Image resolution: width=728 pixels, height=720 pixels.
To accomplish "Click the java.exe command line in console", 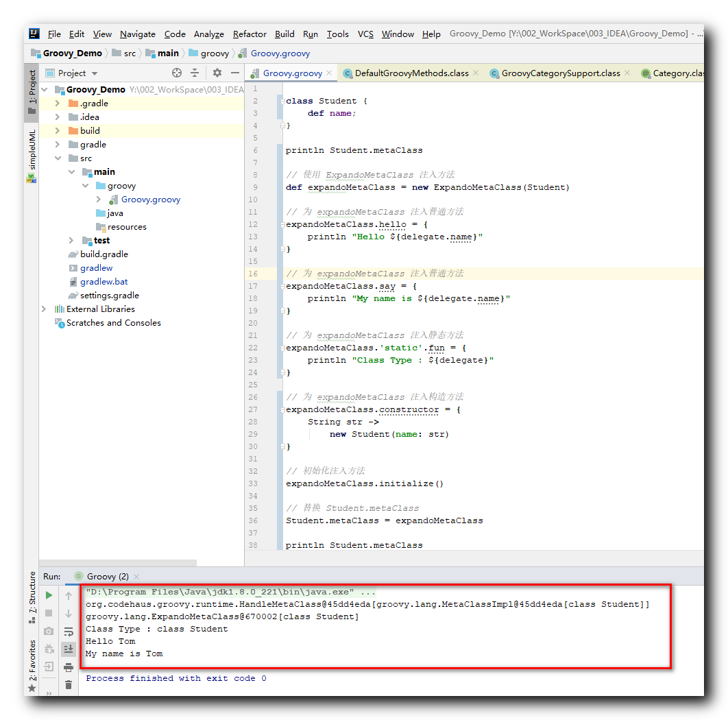I will point(230,592).
